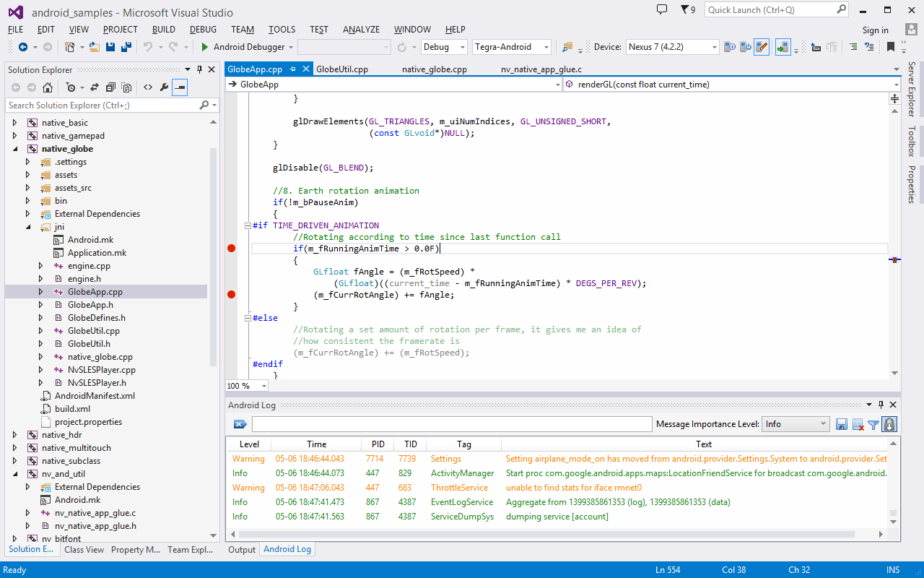Click the Properties wrench icon in Solution Explorer

[x=164, y=87]
